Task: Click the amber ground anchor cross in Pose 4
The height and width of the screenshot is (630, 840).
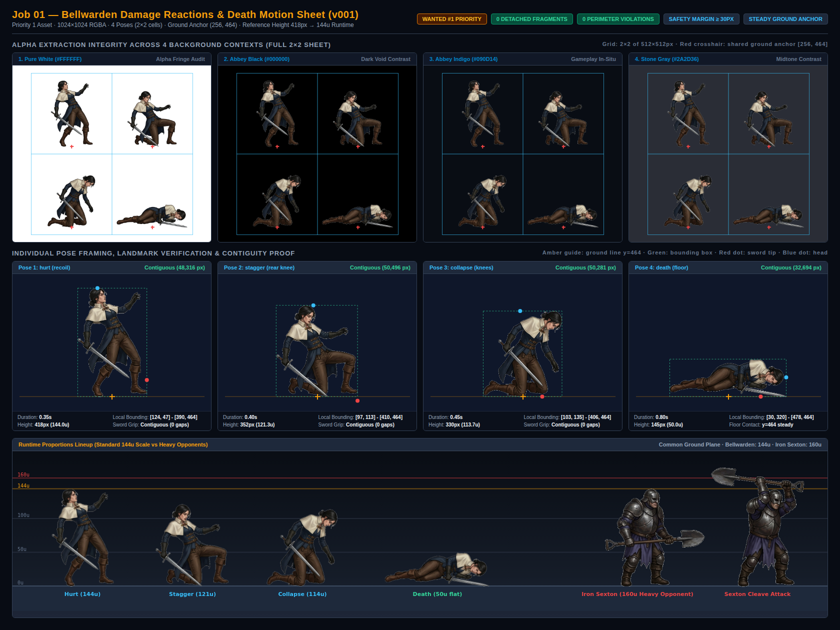Action: click(x=728, y=396)
